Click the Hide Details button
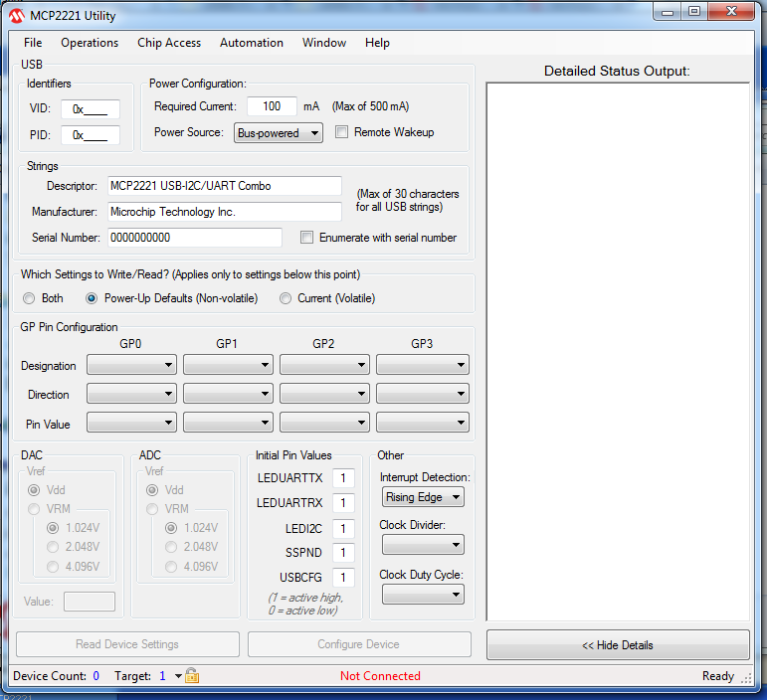Image resolution: width=767 pixels, height=700 pixels. [618, 645]
